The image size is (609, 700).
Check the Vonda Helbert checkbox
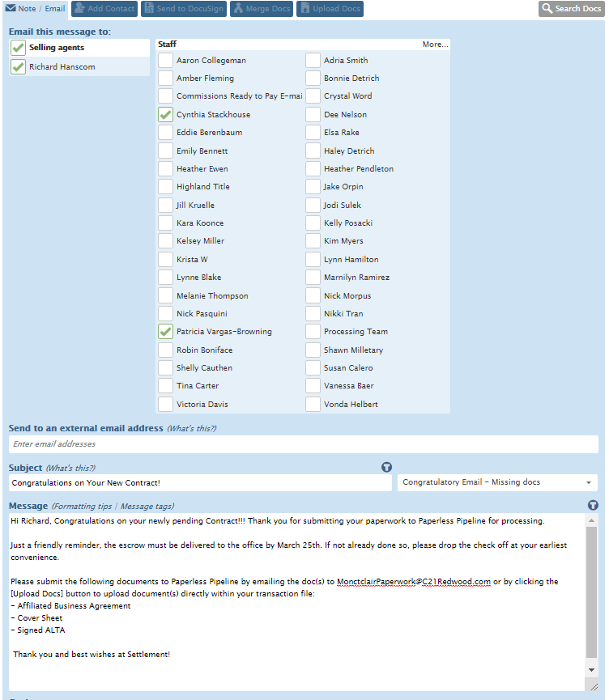[x=313, y=405]
